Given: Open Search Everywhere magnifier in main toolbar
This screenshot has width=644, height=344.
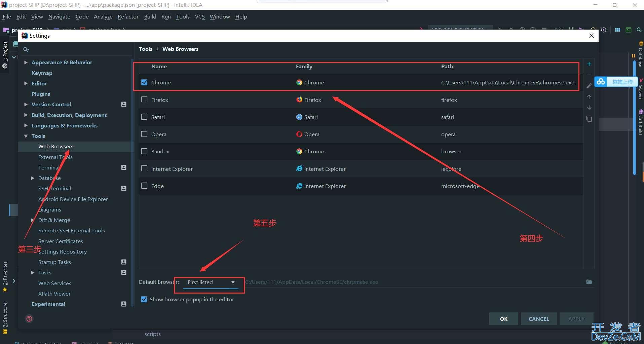Looking at the screenshot, I should tap(639, 30).
